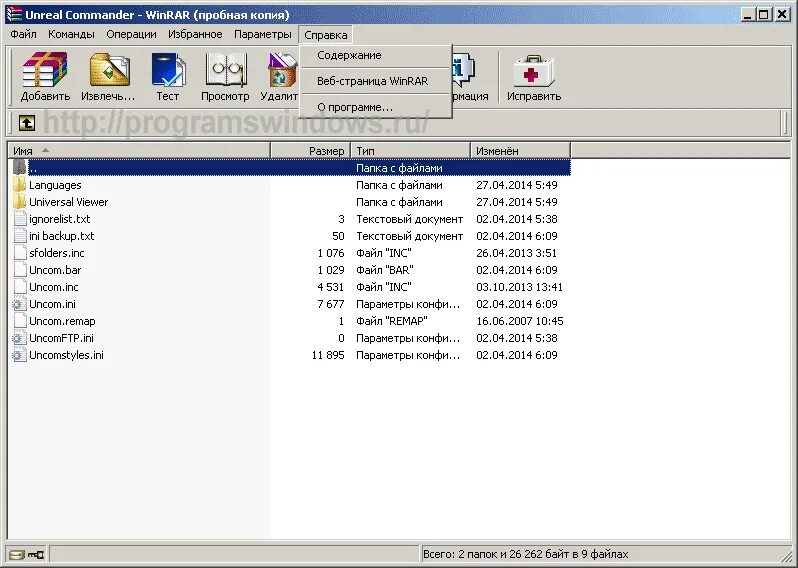The width and height of the screenshot is (798, 568).
Task: Click the size value 4 531
Action: tap(331, 287)
